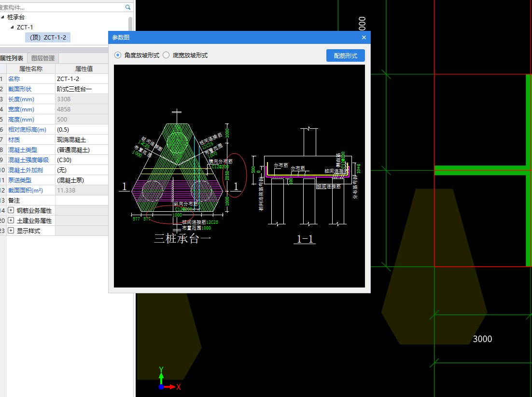Viewport: 532px width, 397px height.
Task: Click the 截面形状 property label
Action: [20, 89]
